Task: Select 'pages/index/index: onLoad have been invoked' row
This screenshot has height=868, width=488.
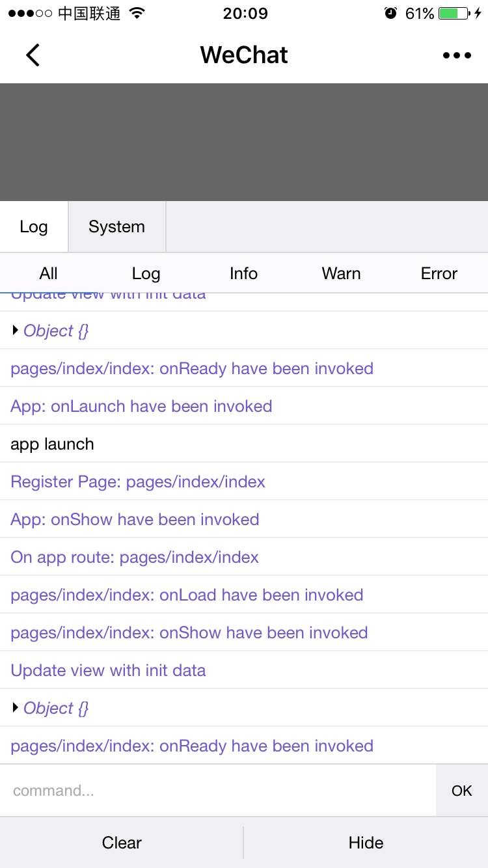Action: [x=244, y=595]
